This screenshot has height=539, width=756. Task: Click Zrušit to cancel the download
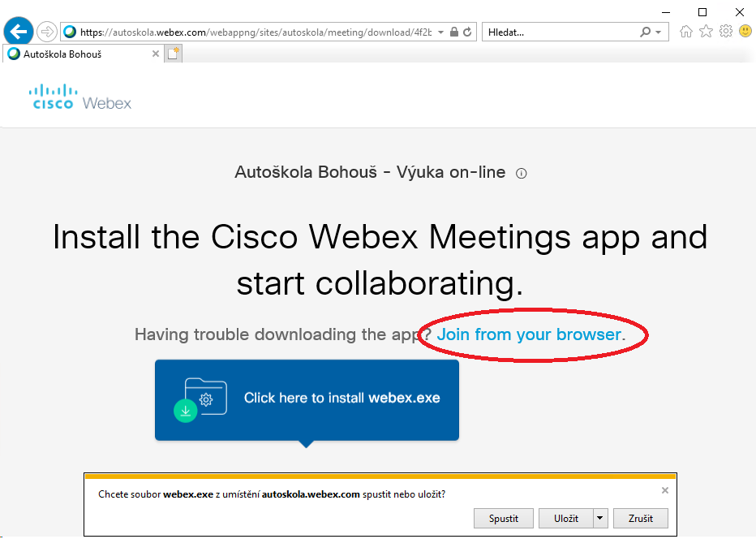click(640, 519)
